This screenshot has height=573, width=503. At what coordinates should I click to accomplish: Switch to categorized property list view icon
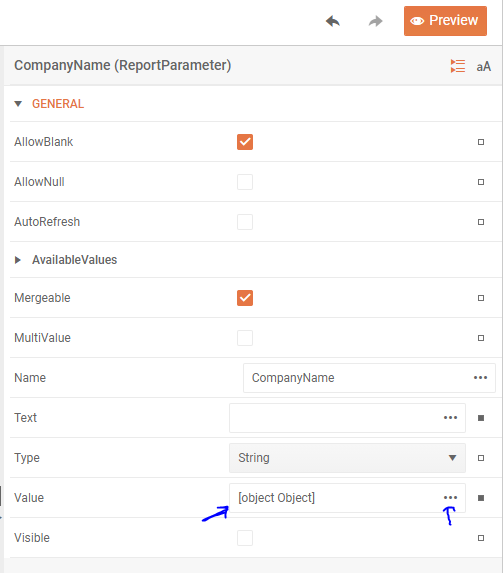pyautogui.click(x=458, y=66)
